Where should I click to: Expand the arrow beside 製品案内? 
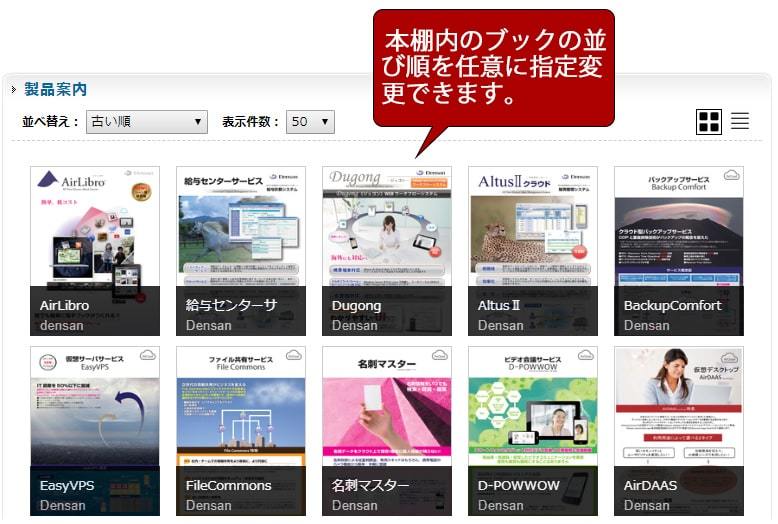(14, 90)
